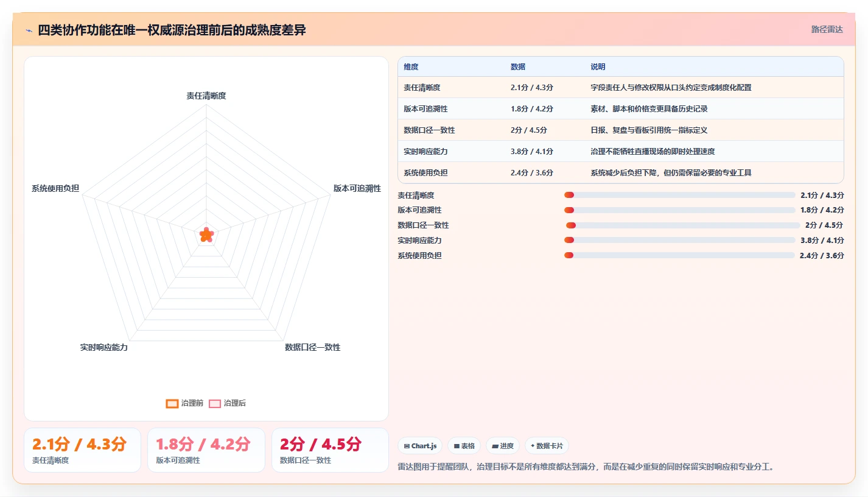Click the 版本可追溯性 progress bar track
868x497 pixels.
pyautogui.click(x=680, y=210)
